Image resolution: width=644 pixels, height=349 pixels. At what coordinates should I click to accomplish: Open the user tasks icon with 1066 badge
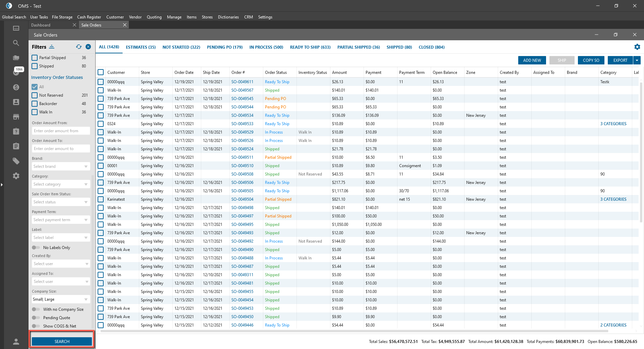tap(16, 72)
